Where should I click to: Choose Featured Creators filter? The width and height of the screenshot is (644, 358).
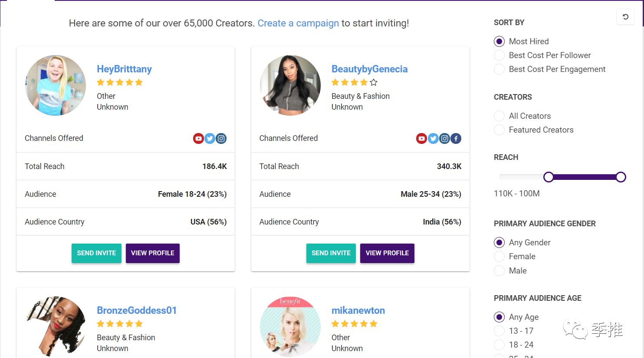[x=499, y=130]
